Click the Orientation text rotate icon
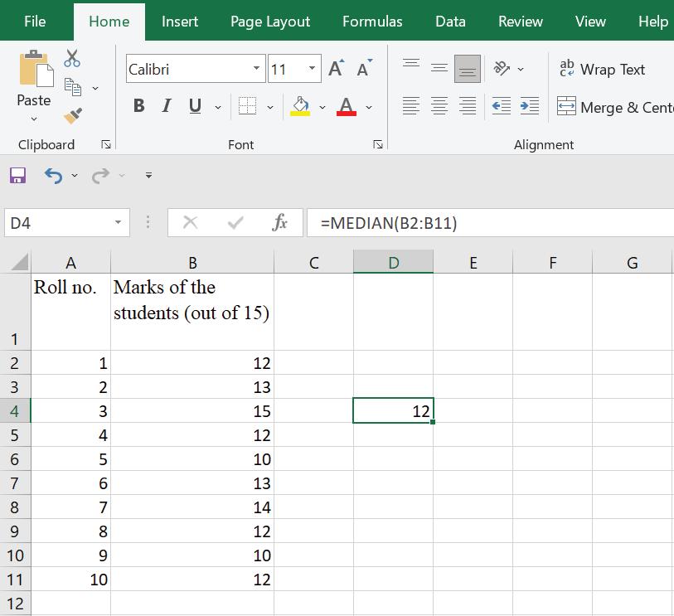This screenshot has height=616, width=674. pos(502,68)
